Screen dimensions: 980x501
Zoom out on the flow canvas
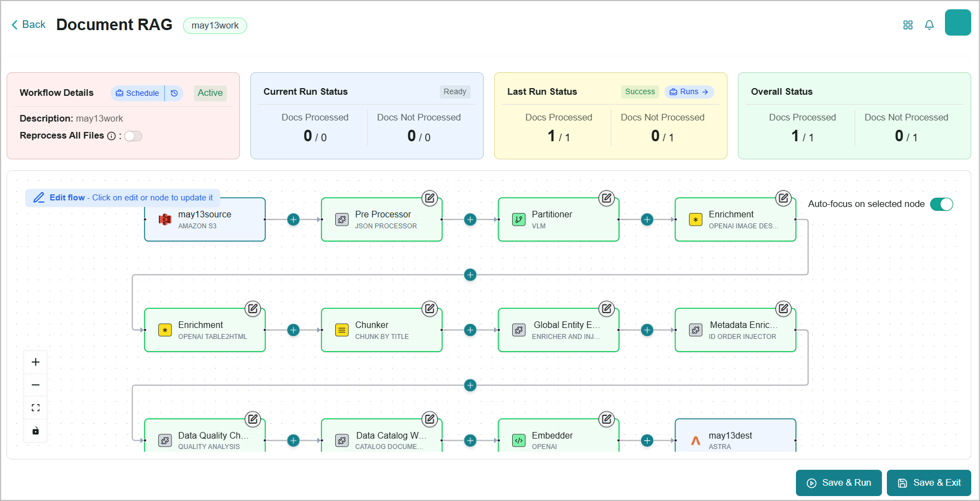36,385
